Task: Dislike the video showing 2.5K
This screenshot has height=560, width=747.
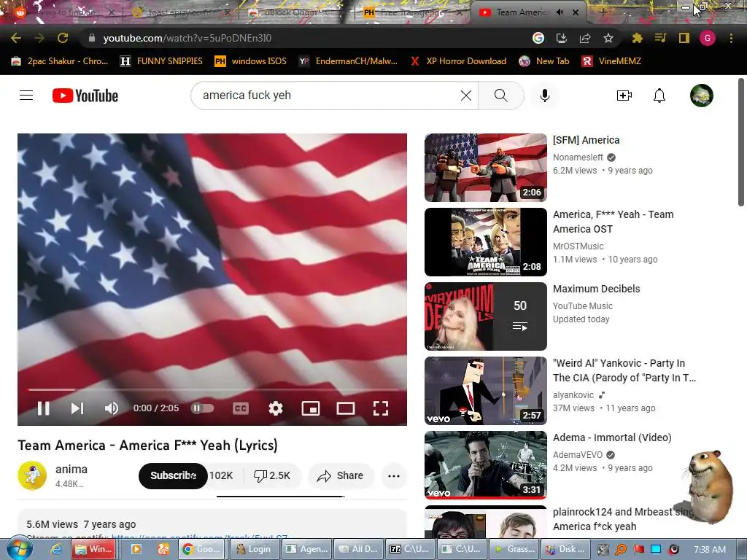Action: coord(272,475)
